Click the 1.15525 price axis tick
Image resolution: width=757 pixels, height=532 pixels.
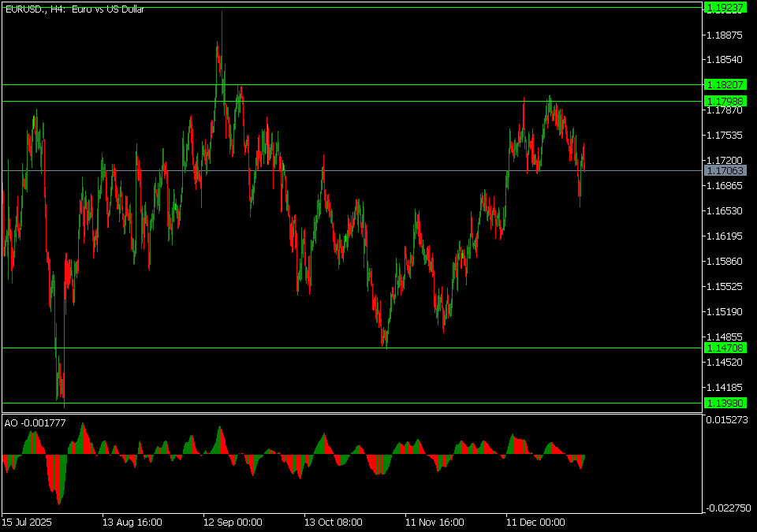coord(725,286)
